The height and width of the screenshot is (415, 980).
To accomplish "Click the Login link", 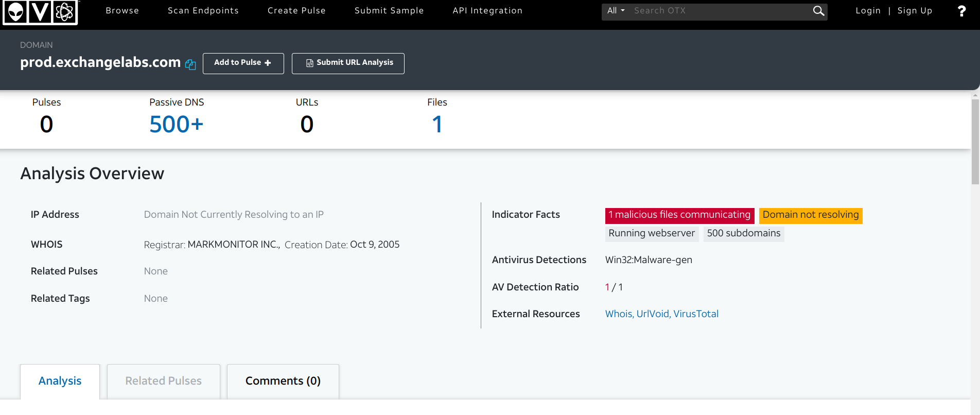I will click(x=868, y=11).
